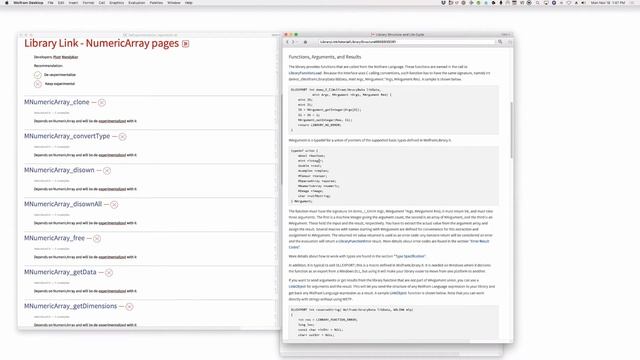640x360 pixels.
Task: Open the File menu
Action: [51, 2]
